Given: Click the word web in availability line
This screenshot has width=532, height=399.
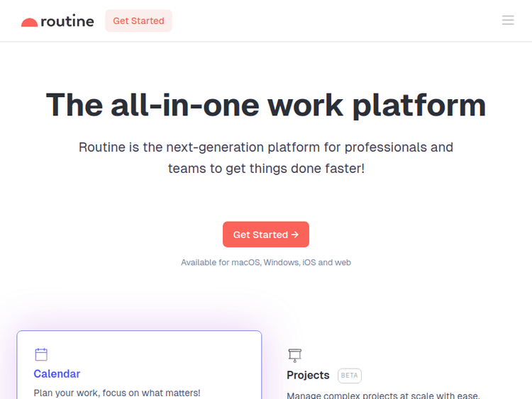Looking at the screenshot, I should 343,262.
